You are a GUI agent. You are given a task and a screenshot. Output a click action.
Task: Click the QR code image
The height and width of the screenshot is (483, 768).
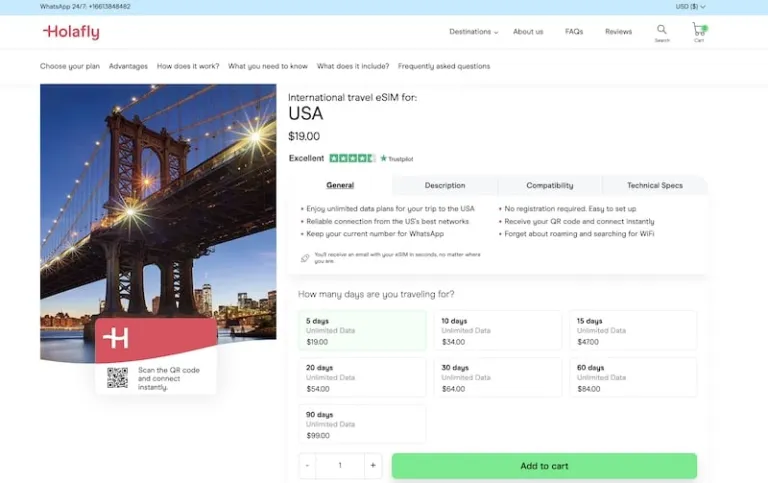click(118, 377)
